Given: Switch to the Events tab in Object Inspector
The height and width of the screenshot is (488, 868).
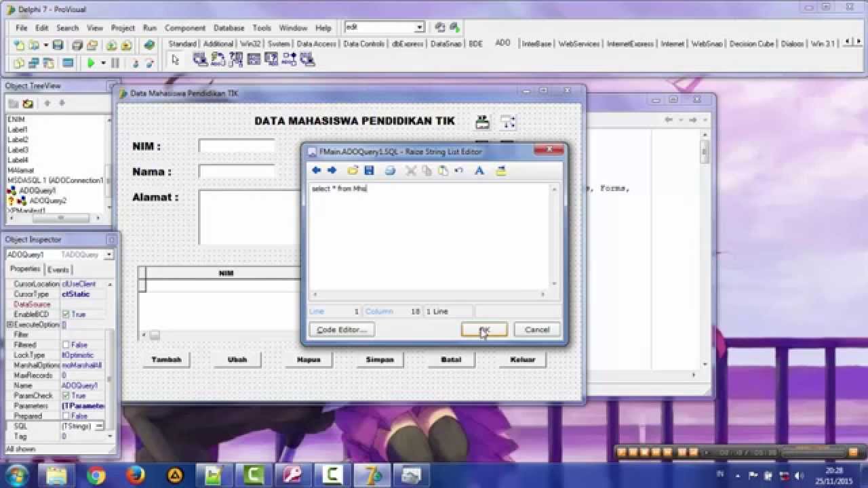Looking at the screenshot, I should [x=58, y=270].
